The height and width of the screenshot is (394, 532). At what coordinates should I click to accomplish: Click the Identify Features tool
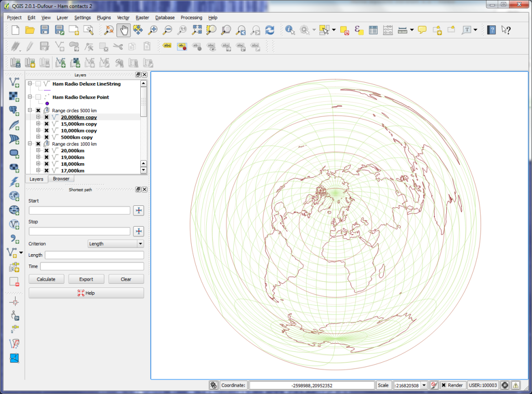(290, 30)
